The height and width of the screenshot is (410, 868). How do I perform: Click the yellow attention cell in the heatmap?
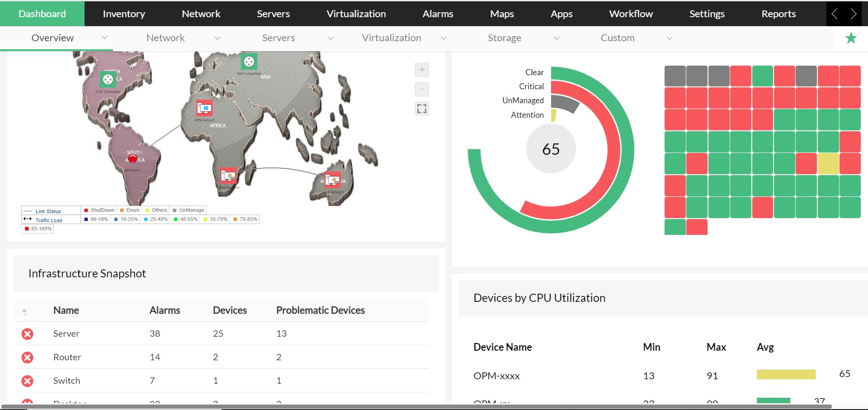coord(828,164)
